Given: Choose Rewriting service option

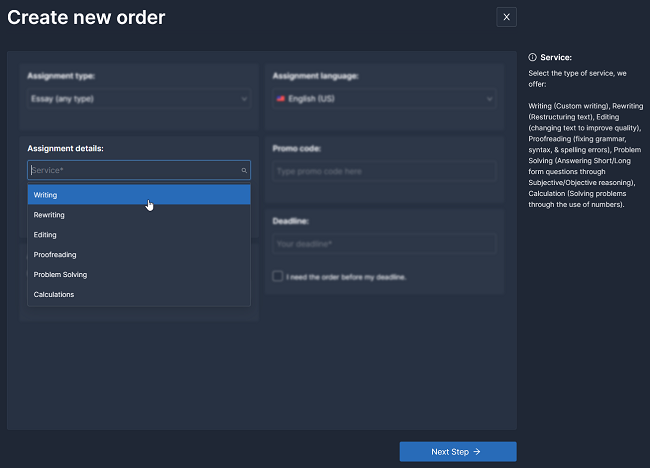Looking at the screenshot, I should 139,215.
